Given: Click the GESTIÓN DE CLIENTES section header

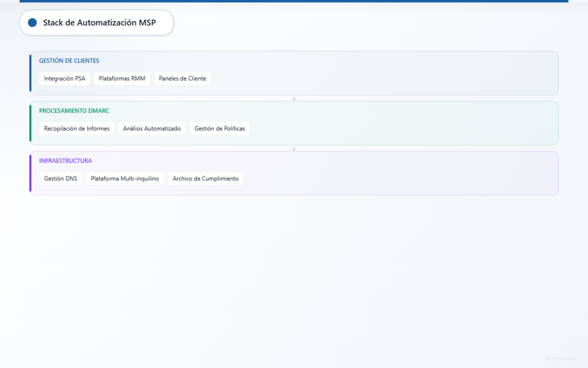Looking at the screenshot, I should point(68,60).
